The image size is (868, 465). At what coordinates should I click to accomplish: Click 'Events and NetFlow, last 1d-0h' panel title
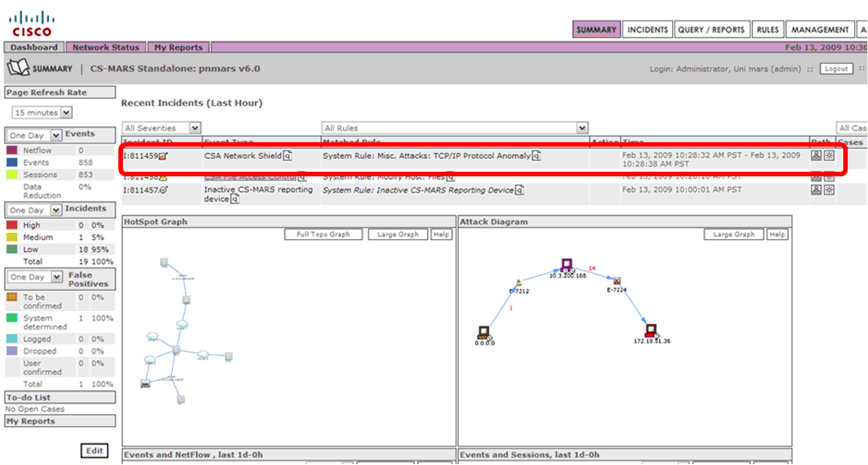[195, 455]
